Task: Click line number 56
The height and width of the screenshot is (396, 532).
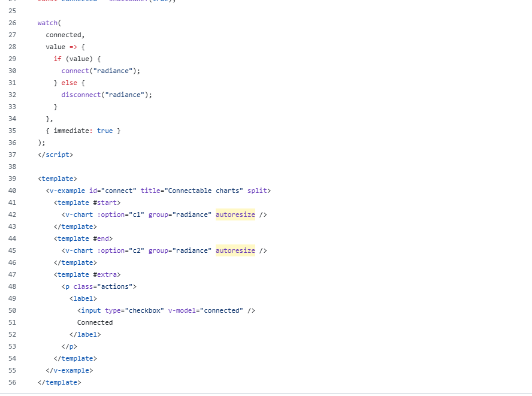Action: [12, 382]
